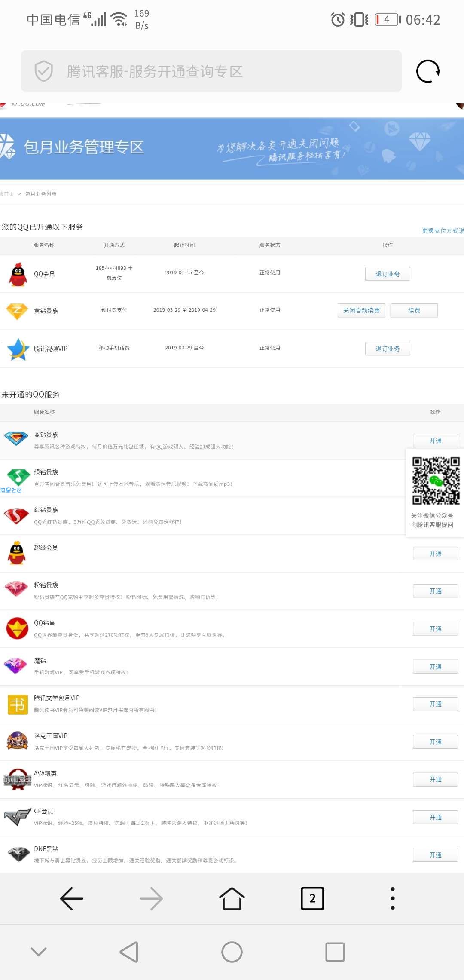Click the 粉钻贵族 pink diamond icon
This screenshot has height=980, width=464.
point(16,589)
